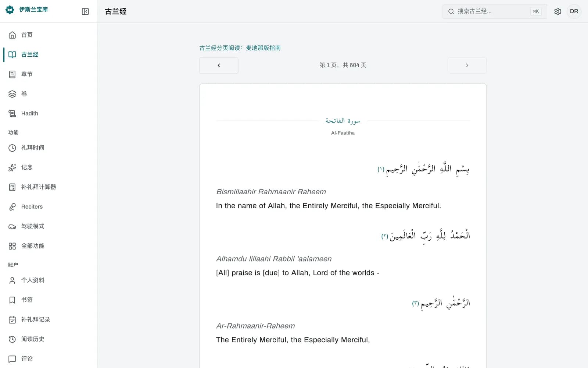Collapse the sidebar panel toggle
The width and height of the screenshot is (588, 368).
coord(85,11)
